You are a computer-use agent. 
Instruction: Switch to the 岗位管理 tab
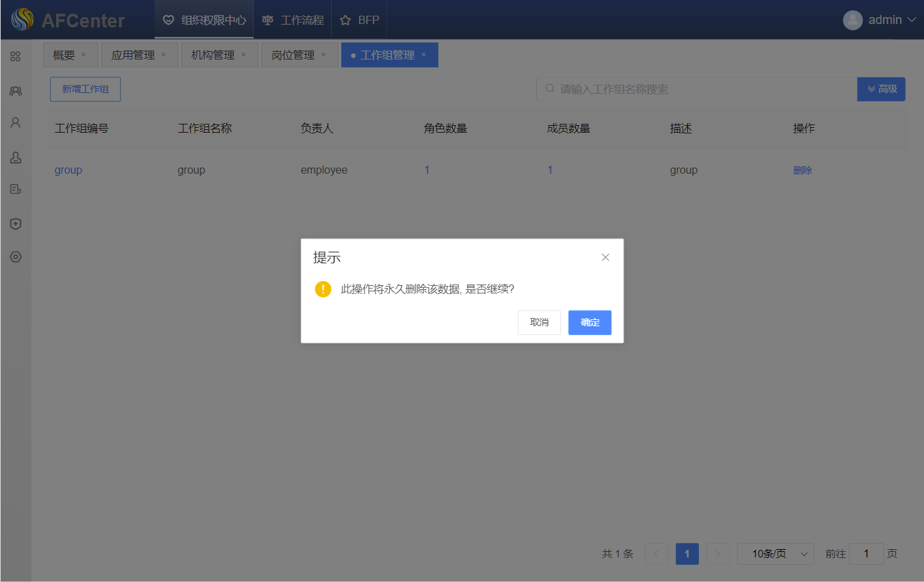tap(293, 55)
